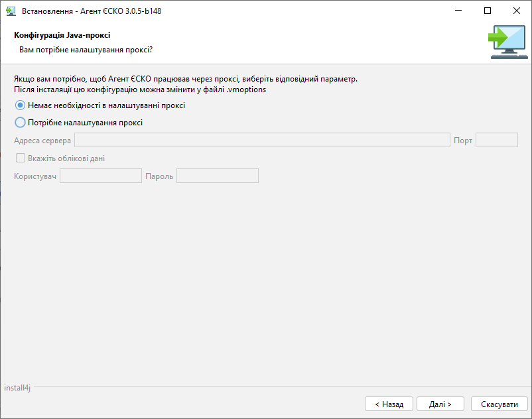Click the 'install4j' label at bottom
Screen dimensions: 532x419
point(17,387)
